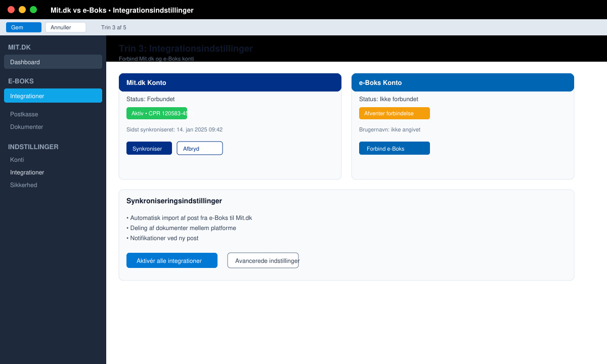Click 'Forbind Mit.dk og e-Boks konti' subtitle
The width and height of the screenshot is (607, 364).
tap(156, 59)
